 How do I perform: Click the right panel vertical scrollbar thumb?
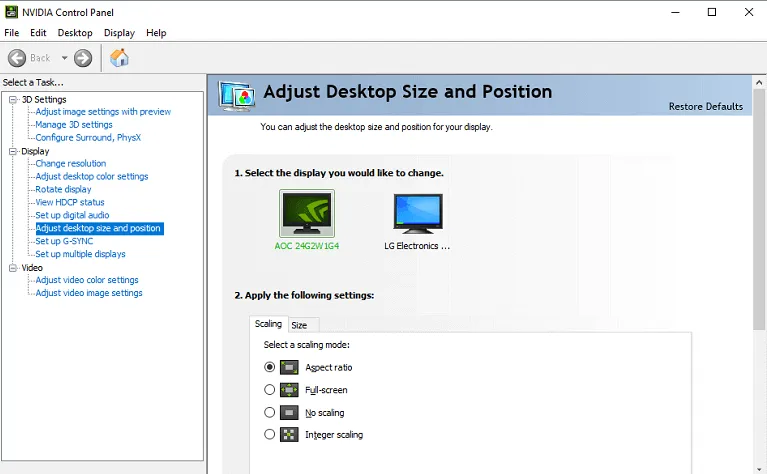point(759,210)
